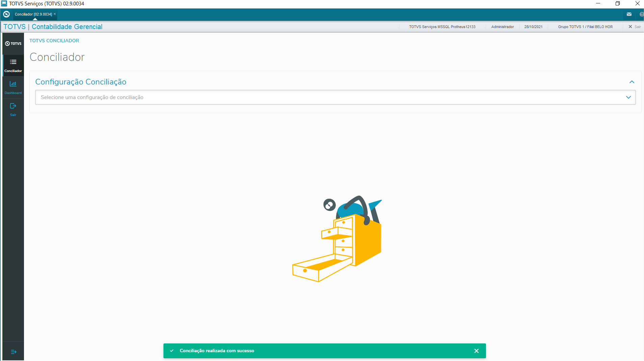Click the Configuração Conciliação heading
Viewport: 644px width, 361px height.
(81, 82)
